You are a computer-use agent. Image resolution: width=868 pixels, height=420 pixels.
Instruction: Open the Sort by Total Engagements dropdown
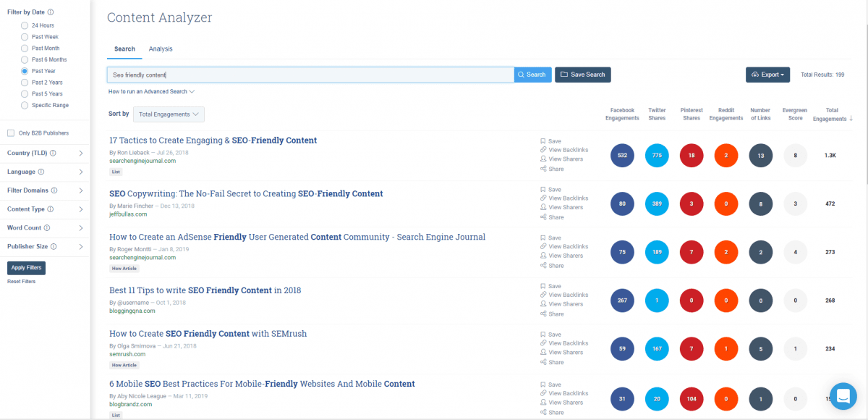[168, 114]
